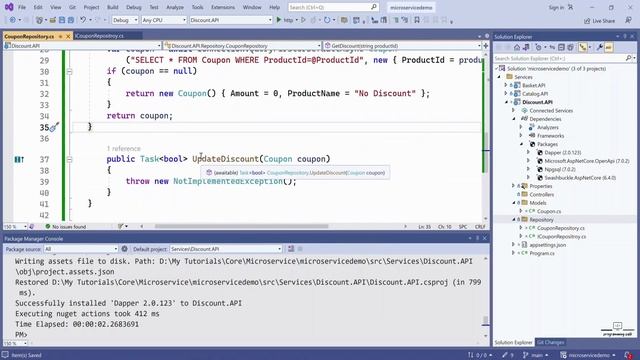Select appsettings.json in Solution Explorer

(x=547, y=245)
